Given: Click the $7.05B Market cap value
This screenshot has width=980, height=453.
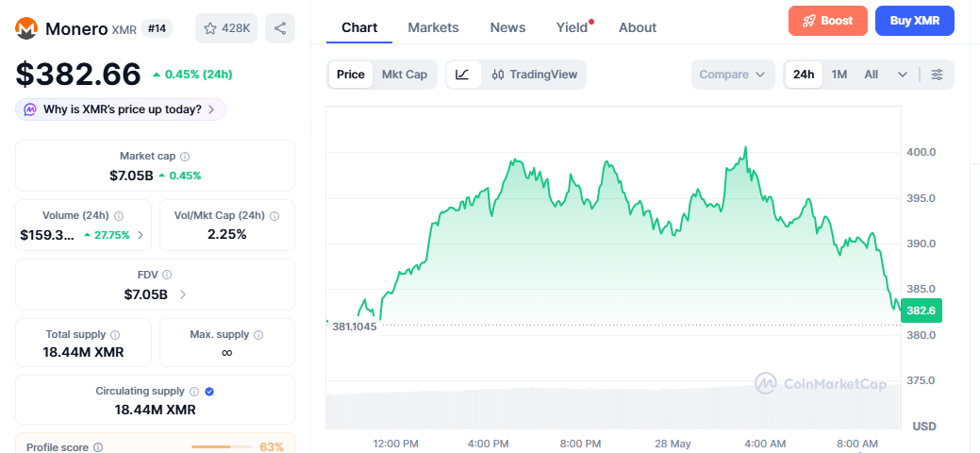Looking at the screenshot, I should coord(131,176).
